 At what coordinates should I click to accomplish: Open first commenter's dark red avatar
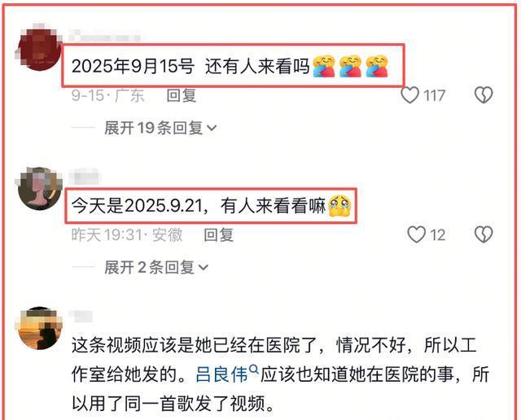[39, 47]
